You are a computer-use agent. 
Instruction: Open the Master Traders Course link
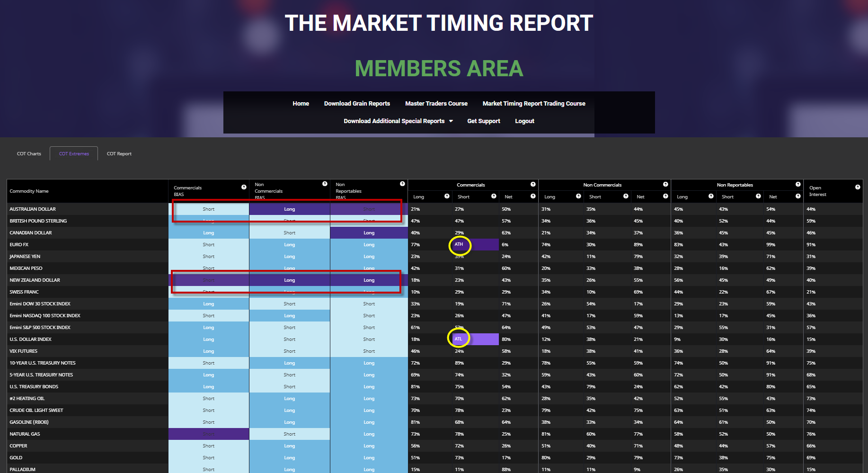click(x=436, y=104)
